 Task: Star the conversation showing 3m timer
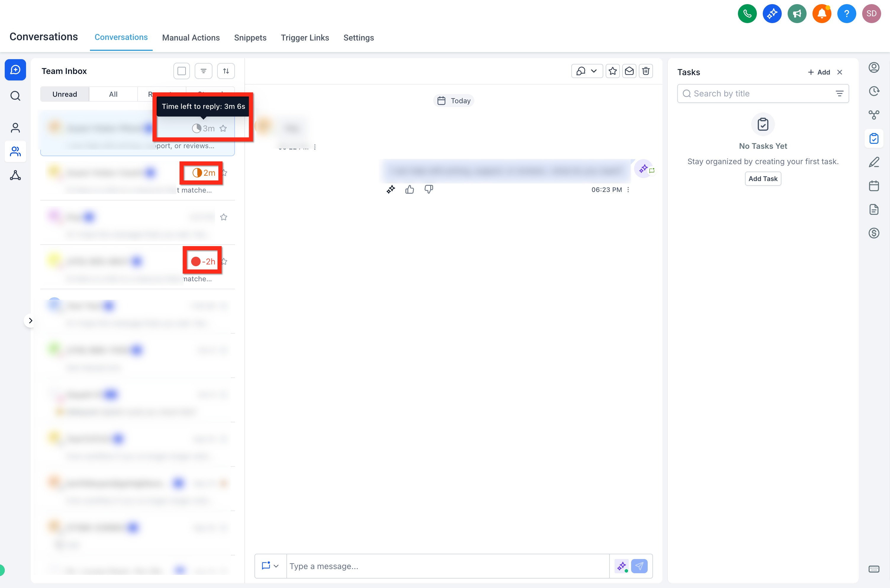[x=223, y=129]
